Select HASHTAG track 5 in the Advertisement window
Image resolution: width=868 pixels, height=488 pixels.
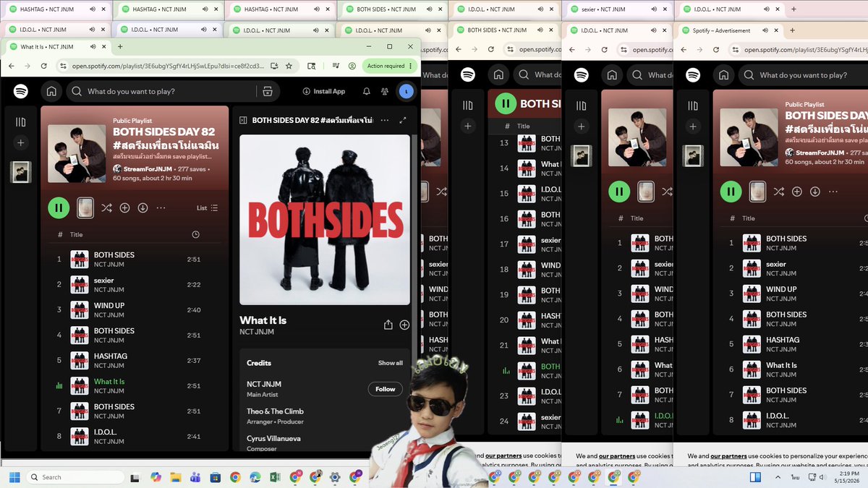pos(791,344)
